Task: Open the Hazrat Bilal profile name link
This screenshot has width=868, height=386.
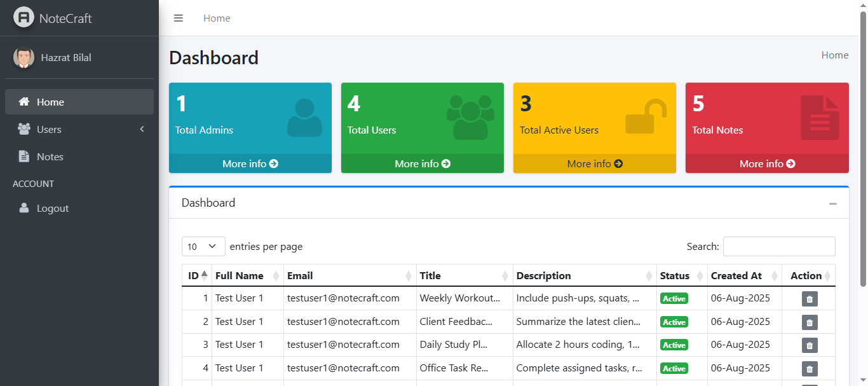Action: [66, 58]
